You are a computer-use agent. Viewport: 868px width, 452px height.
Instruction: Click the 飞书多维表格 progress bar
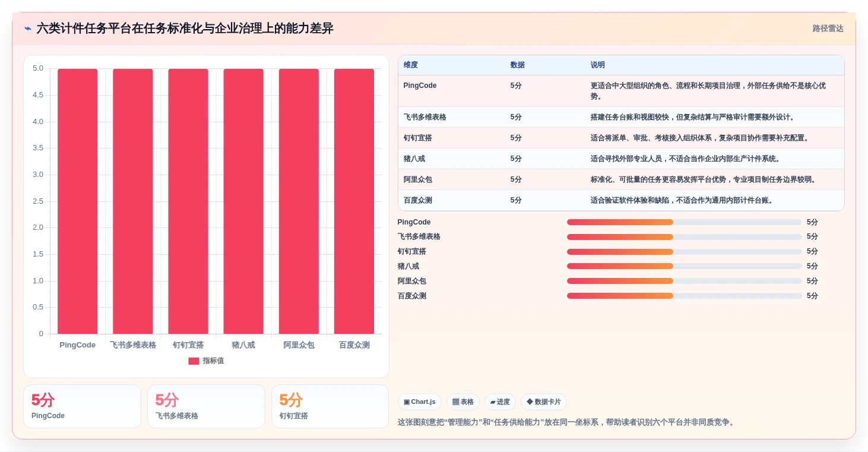(x=684, y=237)
